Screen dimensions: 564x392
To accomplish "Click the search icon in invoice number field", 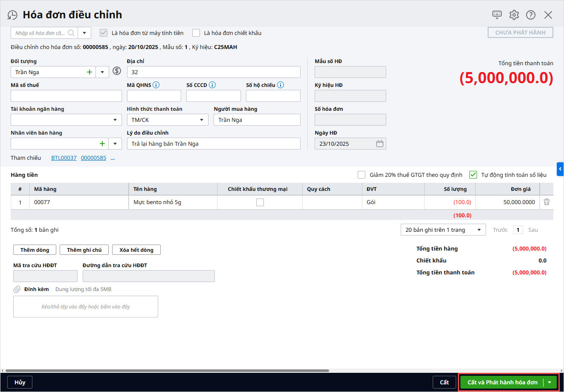I will point(71,33).
